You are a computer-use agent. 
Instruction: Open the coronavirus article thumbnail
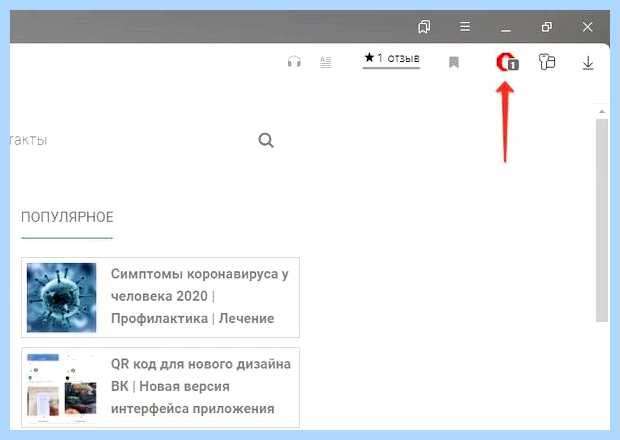[61, 297]
